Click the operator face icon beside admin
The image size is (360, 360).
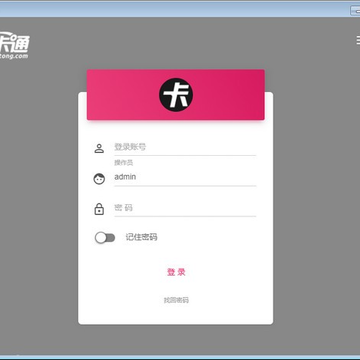pyautogui.click(x=99, y=179)
